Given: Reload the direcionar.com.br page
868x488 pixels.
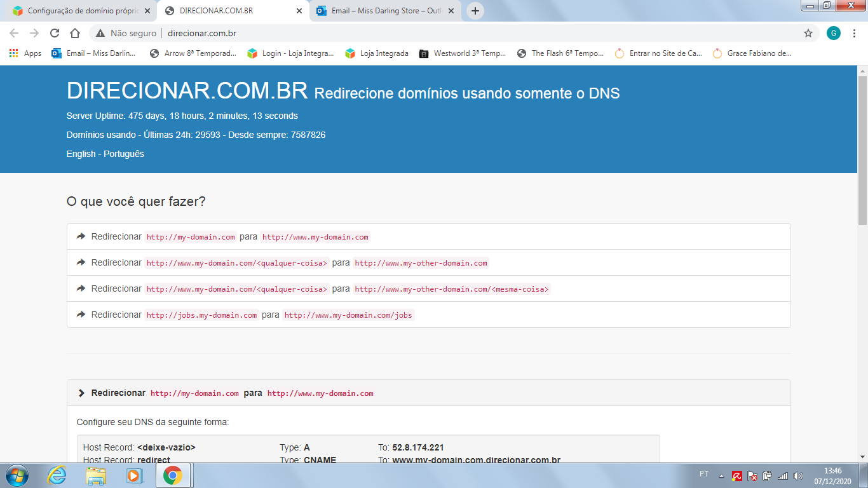Looking at the screenshot, I should (x=55, y=33).
